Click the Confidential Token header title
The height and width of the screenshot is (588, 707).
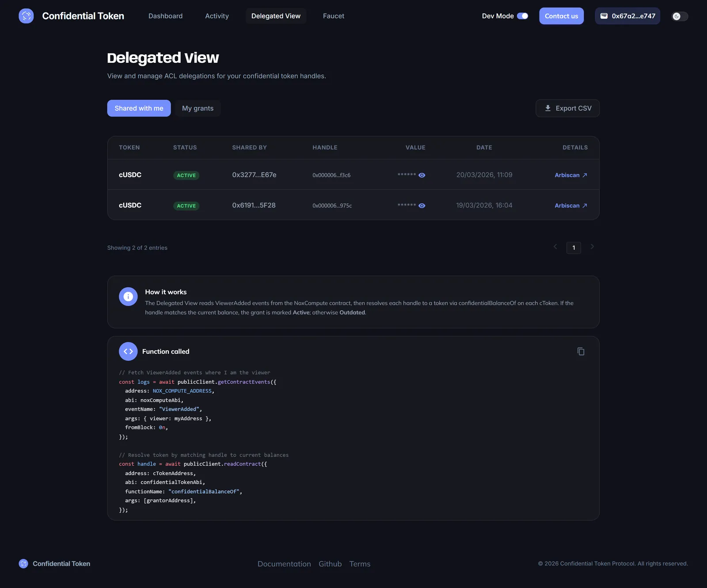click(x=83, y=16)
